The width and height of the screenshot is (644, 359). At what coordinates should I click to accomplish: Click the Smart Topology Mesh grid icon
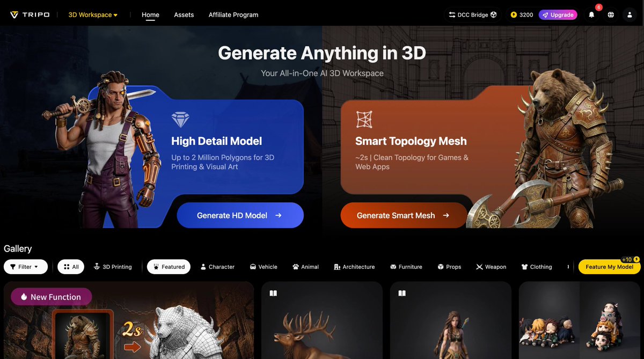tap(364, 119)
